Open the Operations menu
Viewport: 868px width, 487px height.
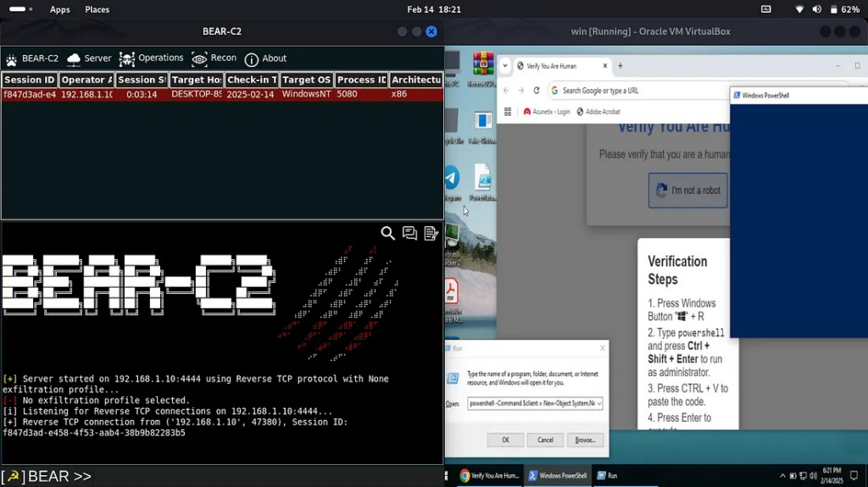pos(151,58)
